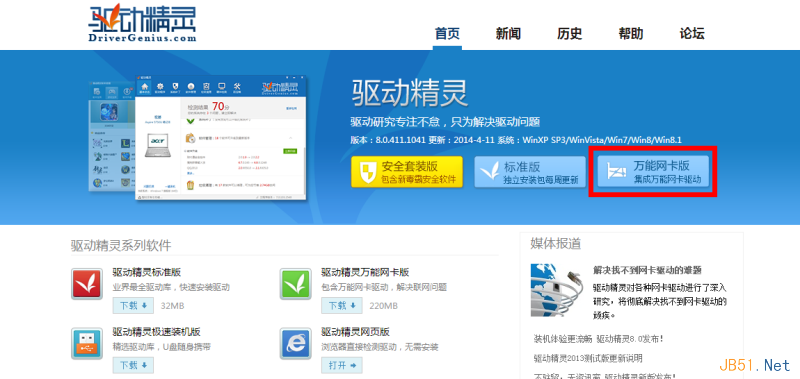Click the DriverGenius.com logo
The width and height of the screenshot is (800, 379).
tap(142, 23)
